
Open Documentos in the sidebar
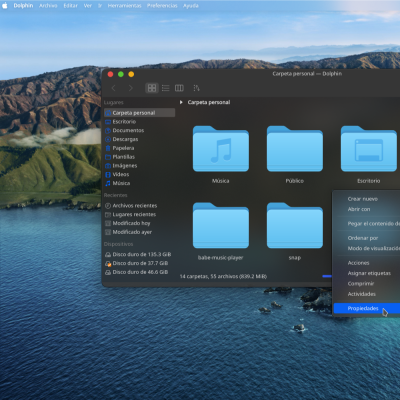pyautogui.click(x=128, y=130)
